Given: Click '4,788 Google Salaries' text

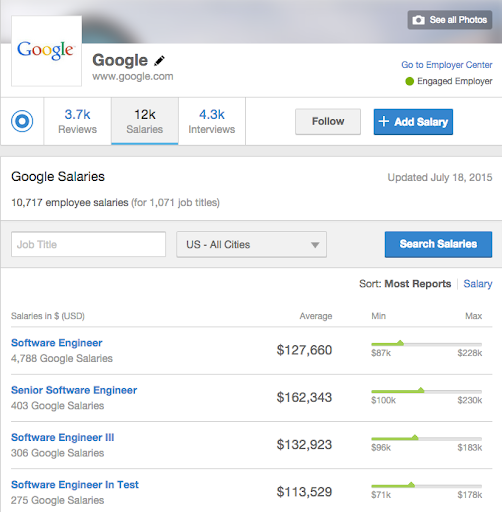Looking at the screenshot, I should click(62, 358).
